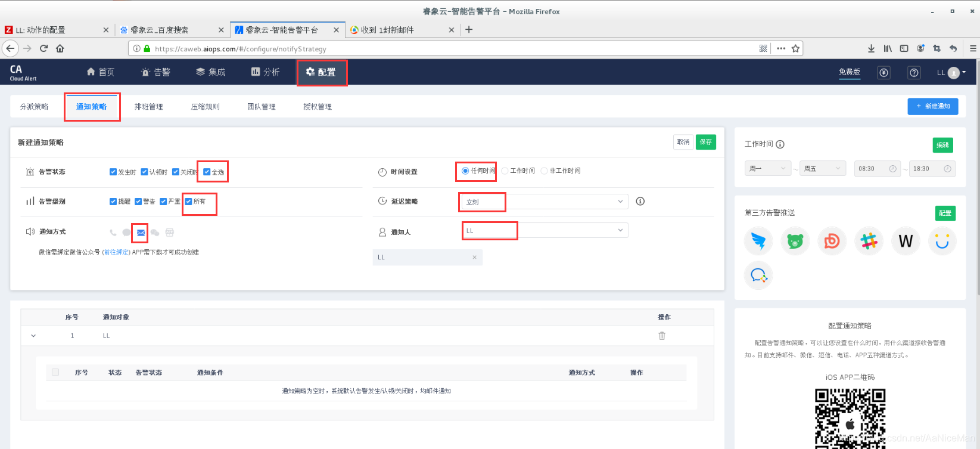Select the WeChat notification method icon
980x449 pixels.
155,233
